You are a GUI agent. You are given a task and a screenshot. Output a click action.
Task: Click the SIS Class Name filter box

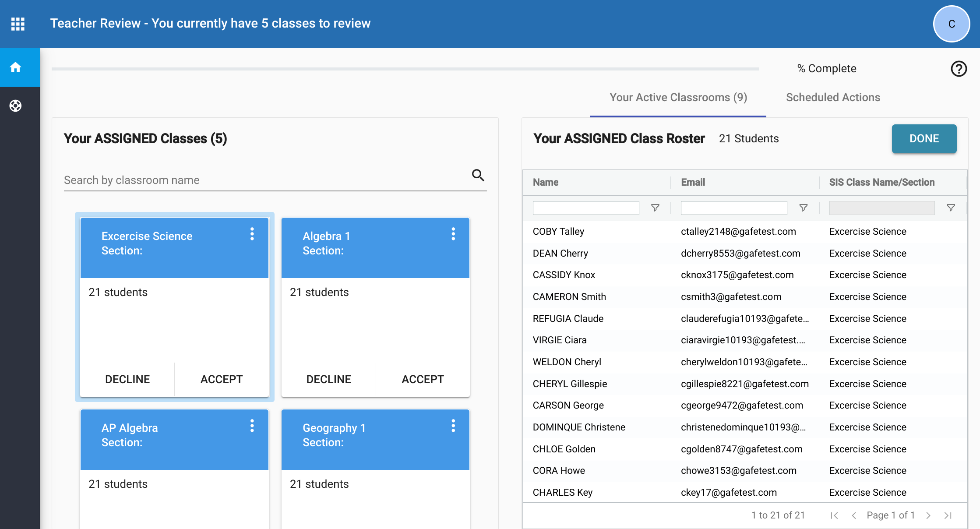(x=882, y=208)
